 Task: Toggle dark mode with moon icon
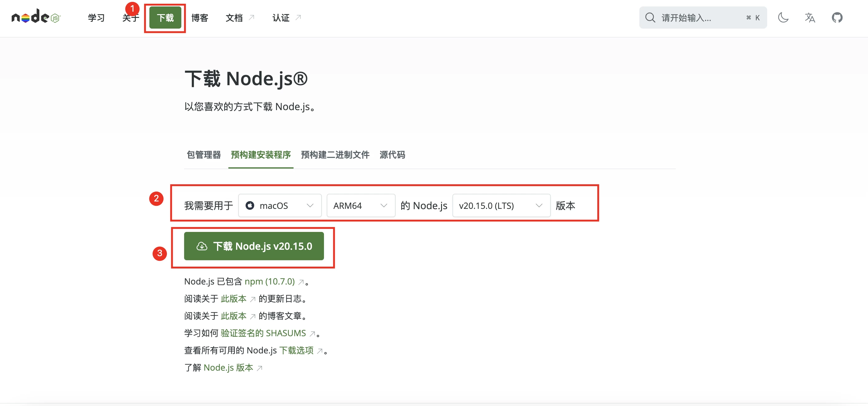[x=783, y=18]
